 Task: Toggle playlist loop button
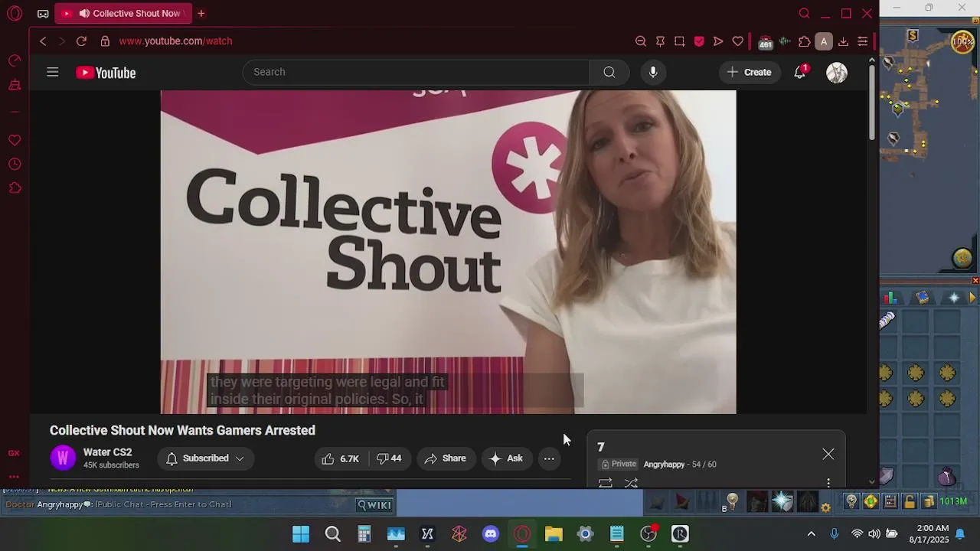click(x=605, y=483)
